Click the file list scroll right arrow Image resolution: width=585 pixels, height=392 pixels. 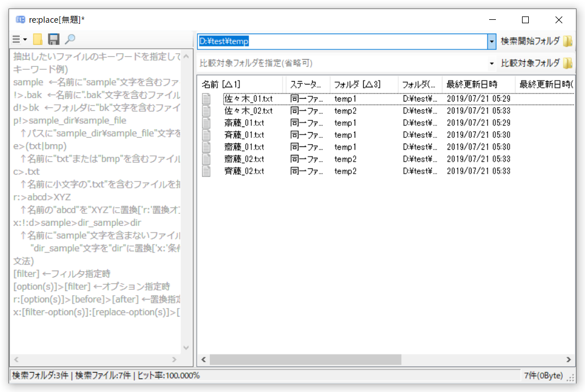point(569,360)
